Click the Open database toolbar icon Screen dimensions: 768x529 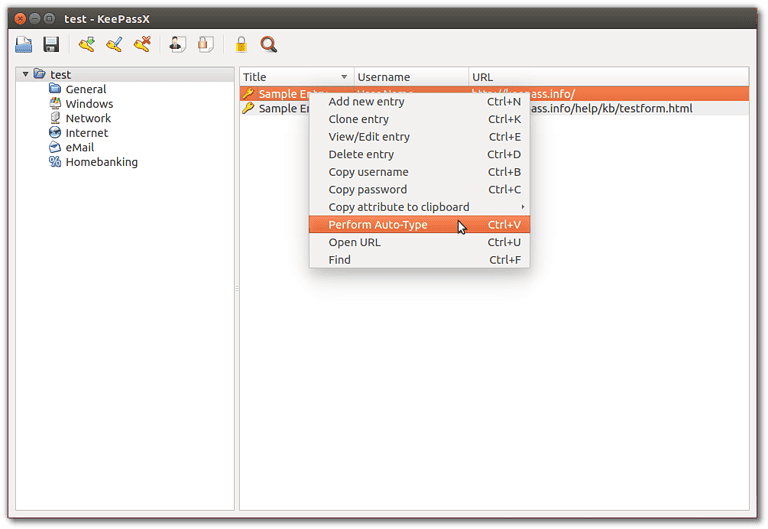(24, 44)
